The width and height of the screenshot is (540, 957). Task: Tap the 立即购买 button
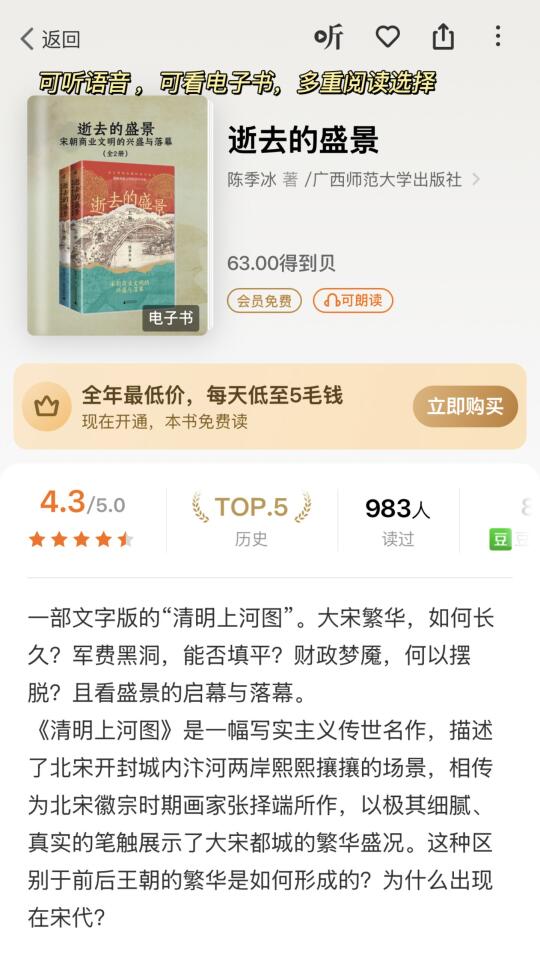click(x=466, y=406)
